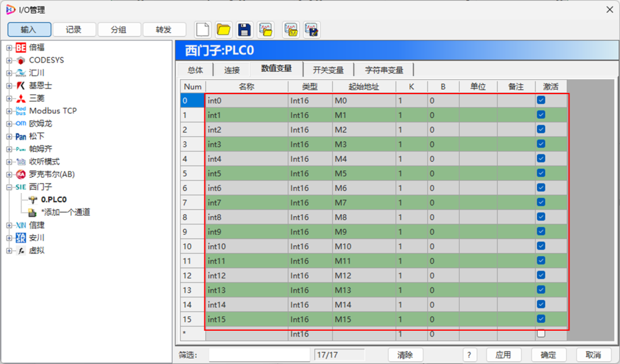Toggle the activate checkbox in int5 row
The height and width of the screenshot is (364, 620).
pos(541,173)
